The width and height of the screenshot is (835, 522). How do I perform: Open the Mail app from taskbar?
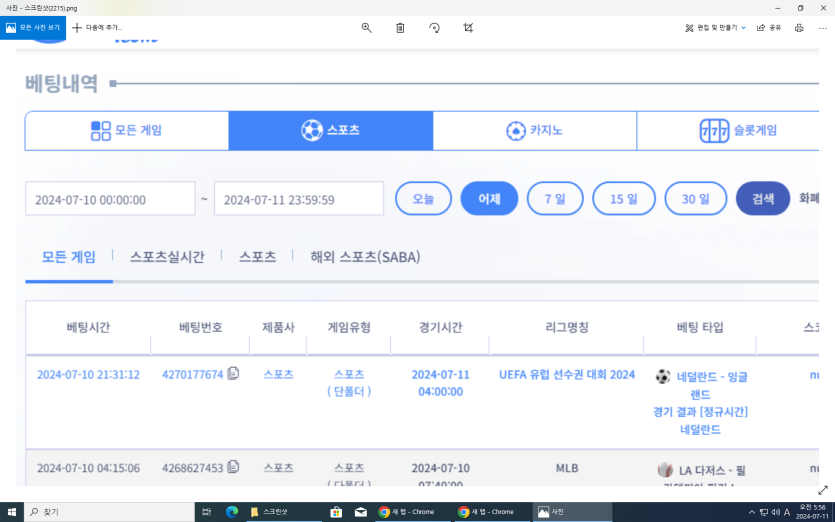click(361, 512)
